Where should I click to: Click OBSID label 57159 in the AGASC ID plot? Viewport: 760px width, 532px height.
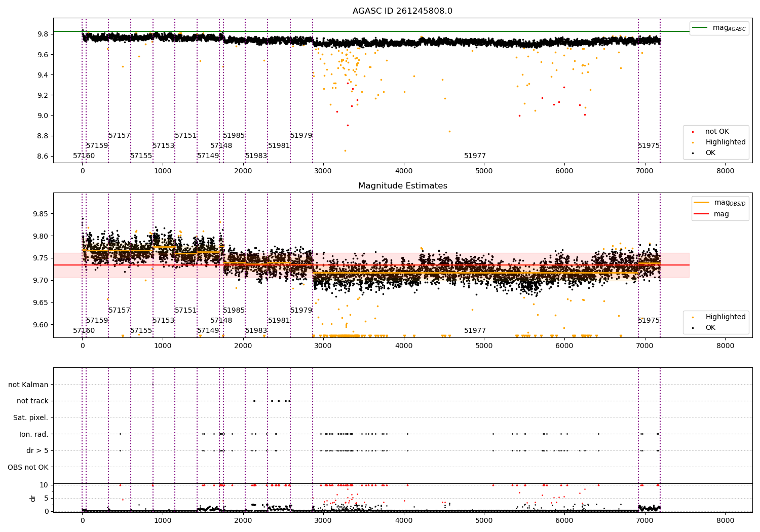97,146
